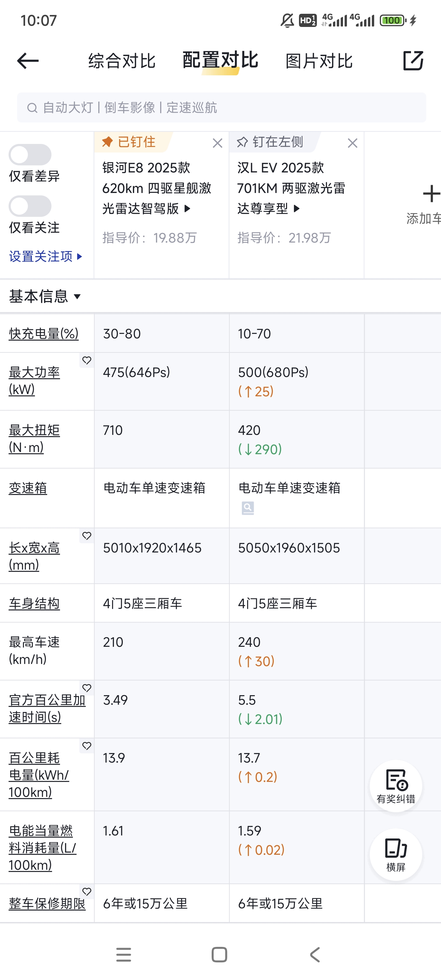Favorite the 整车保修期限 row via heart
Screen dimensions: 441x980
pos(87,891)
